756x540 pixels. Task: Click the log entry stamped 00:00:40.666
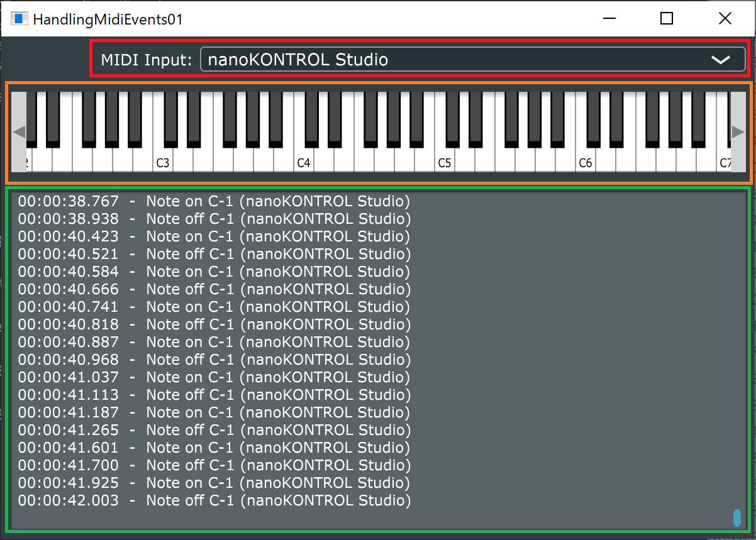click(x=214, y=290)
